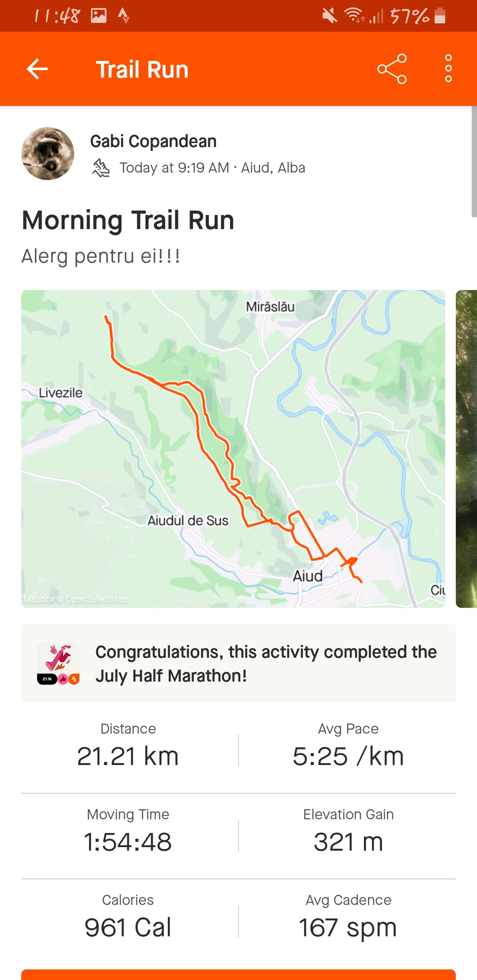View the next activity photo thumbnail
Screen dimensions: 477x980
[x=466, y=449]
